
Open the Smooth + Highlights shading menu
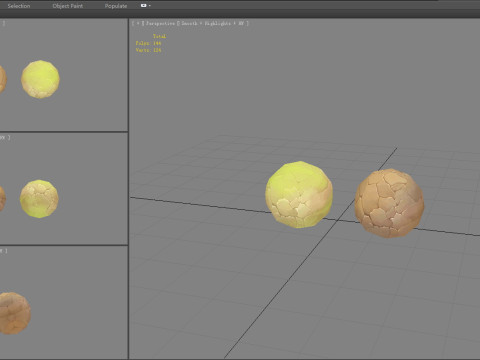click(x=212, y=23)
